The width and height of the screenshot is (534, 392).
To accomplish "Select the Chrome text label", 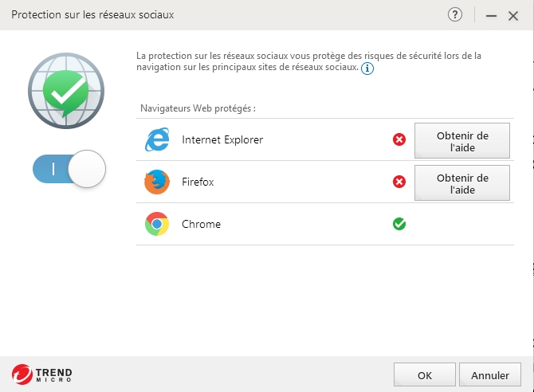I will click(202, 224).
